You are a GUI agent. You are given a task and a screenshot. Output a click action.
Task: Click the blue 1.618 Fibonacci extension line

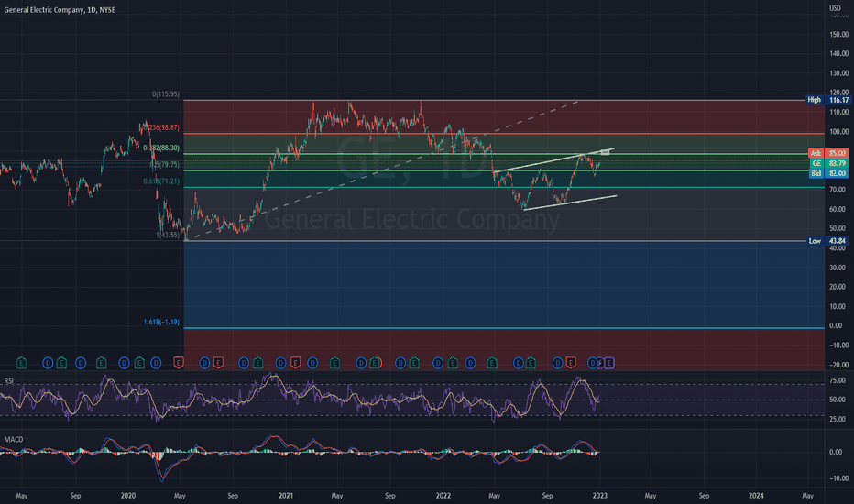pos(504,328)
